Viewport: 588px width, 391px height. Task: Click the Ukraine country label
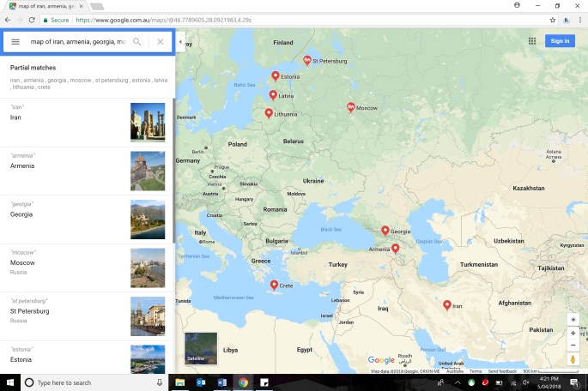[313, 181]
